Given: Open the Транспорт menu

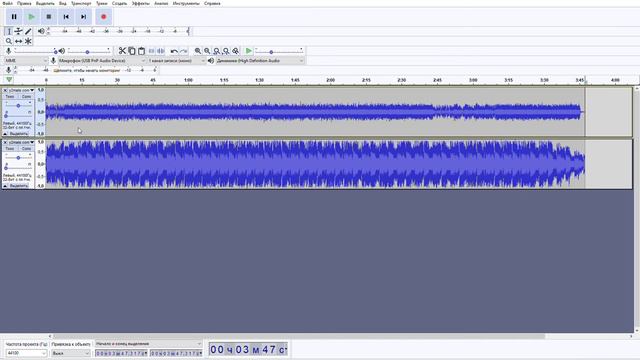Looking at the screenshot, I should tap(81, 3).
